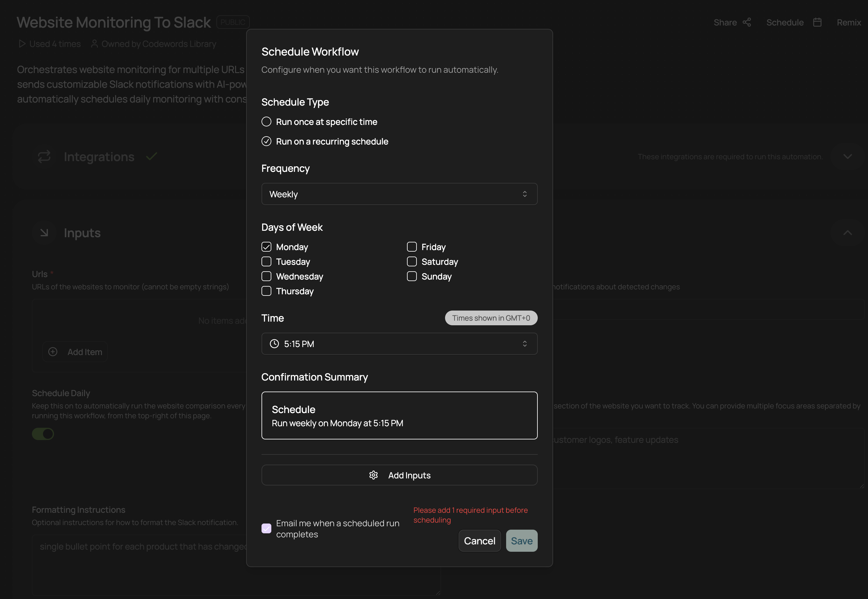The image size is (868, 599).
Task: Click the gear icon in Add Inputs
Action: (373, 475)
